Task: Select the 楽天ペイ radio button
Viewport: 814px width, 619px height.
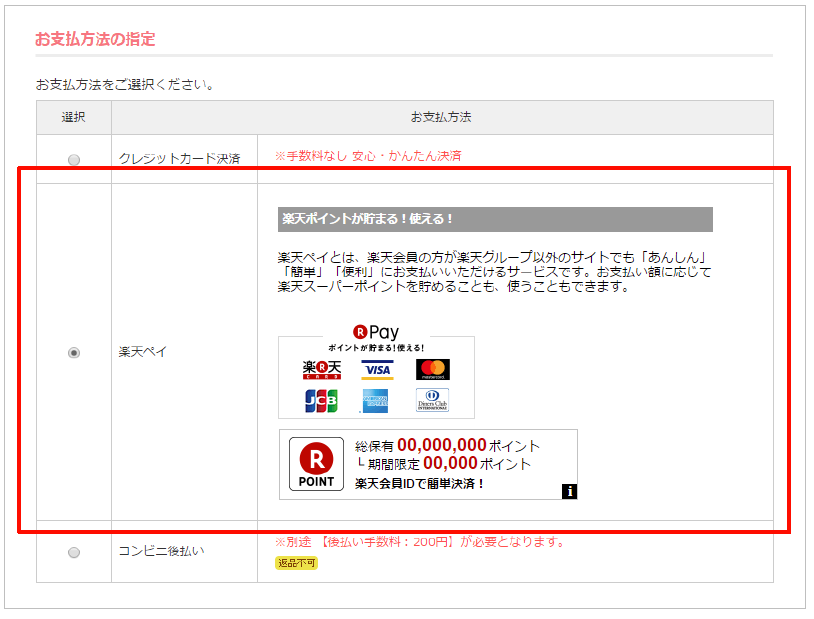Action: coord(73,353)
